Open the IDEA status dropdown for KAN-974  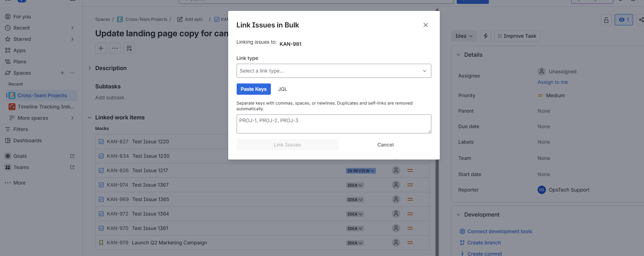point(355,185)
